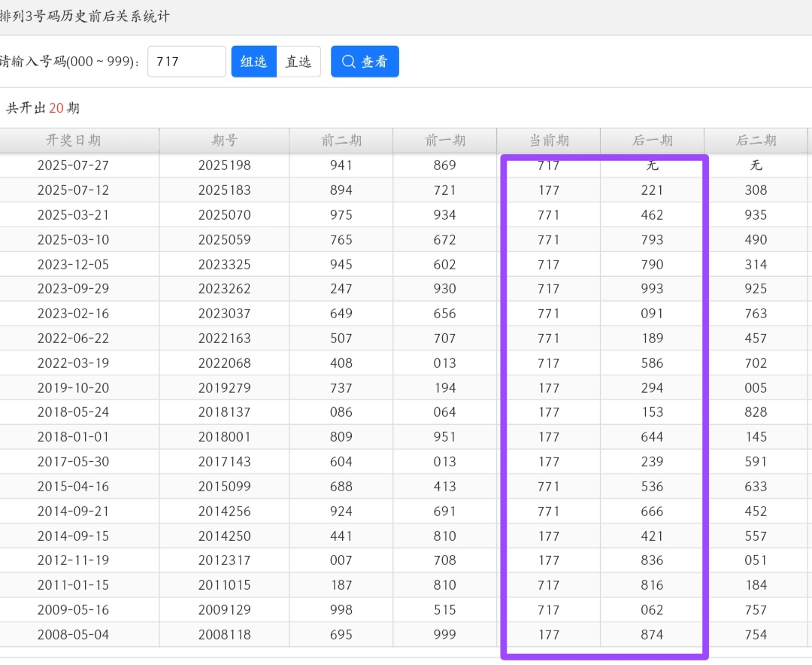The width and height of the screenshot is (812, 665).
Task: Click the 期号 column header
Action: point(224,141)
